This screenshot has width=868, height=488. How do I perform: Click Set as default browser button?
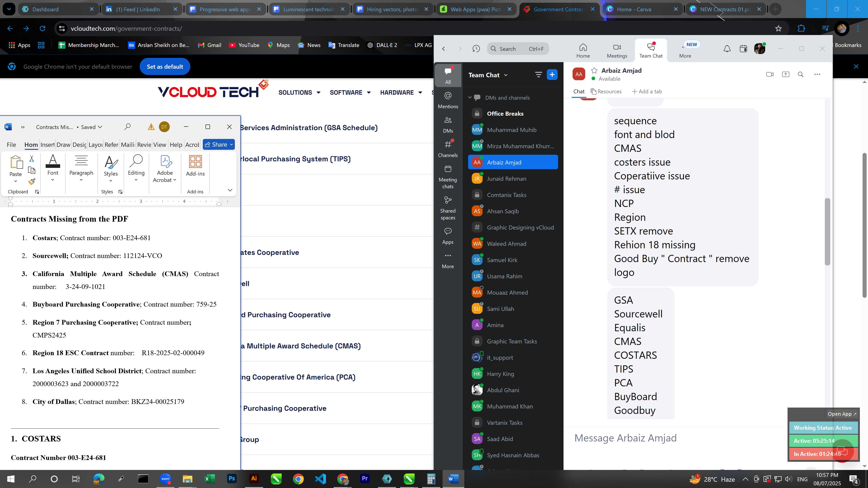(165, 67)
